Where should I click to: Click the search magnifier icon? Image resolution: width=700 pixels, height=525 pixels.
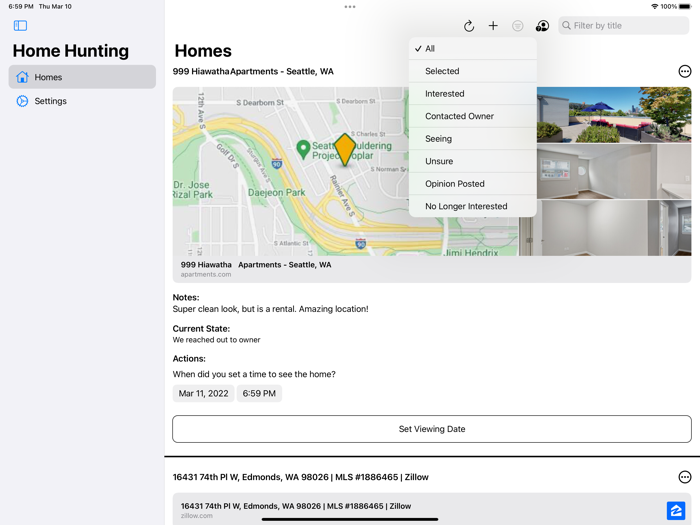coord(566,25)
